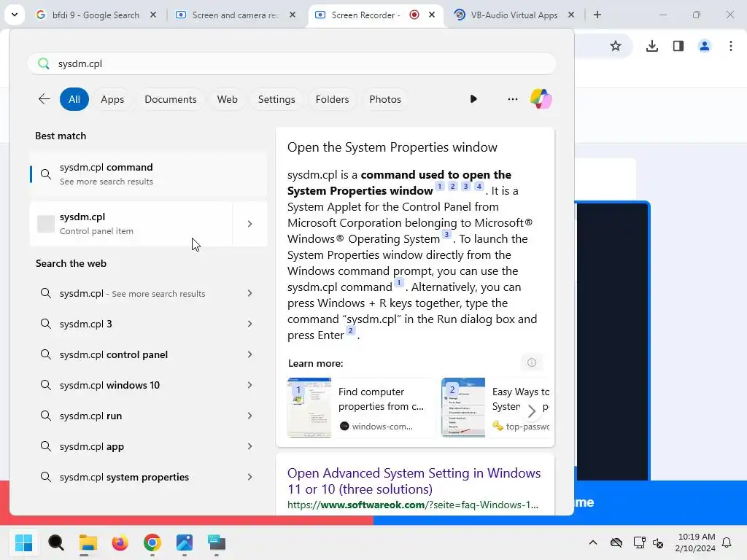The image size is (747, 560).
Task: Open Chrome profile avatar
Action: tap(704, 46)
